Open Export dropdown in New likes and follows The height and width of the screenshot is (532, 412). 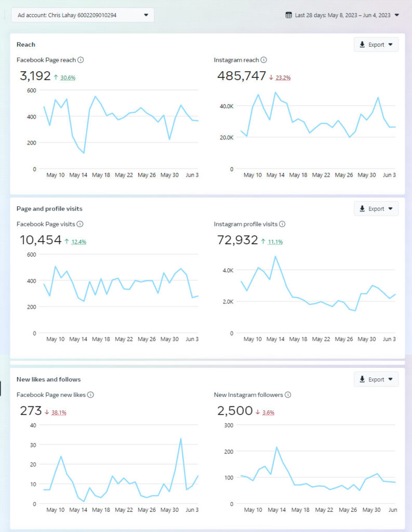pyautogui.click(x=376, y=379)
